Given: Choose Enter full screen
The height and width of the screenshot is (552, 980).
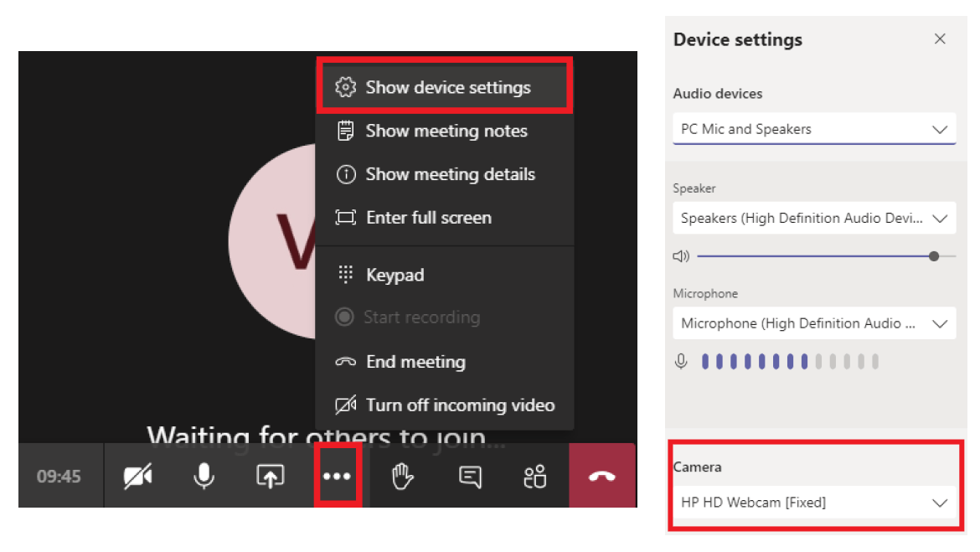Looking at the screenshot, I should click(445, 218).
